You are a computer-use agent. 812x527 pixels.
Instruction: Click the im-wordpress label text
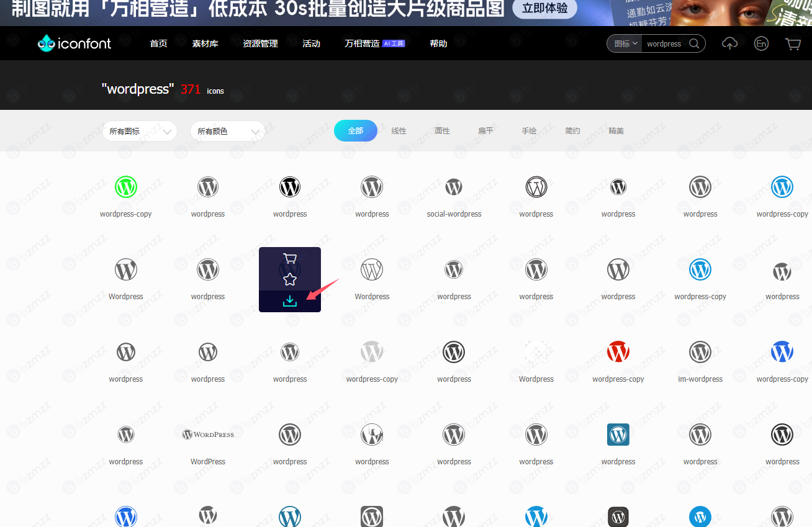(x=700, y=379)
